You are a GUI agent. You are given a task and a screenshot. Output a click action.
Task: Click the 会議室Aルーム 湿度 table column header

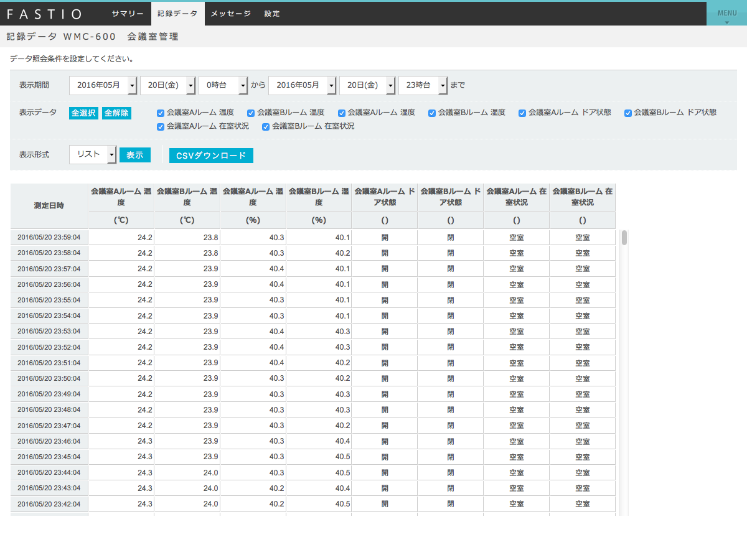253,197
